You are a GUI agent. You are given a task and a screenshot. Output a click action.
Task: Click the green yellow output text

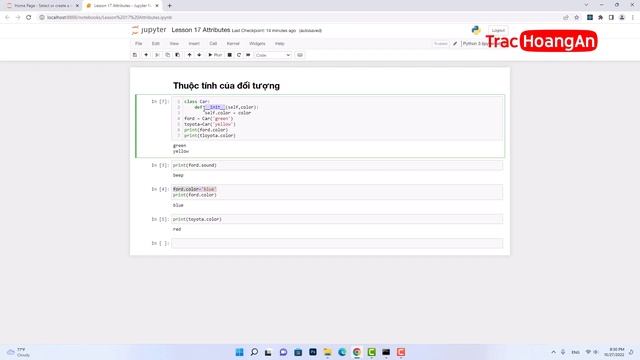pyautogui.click(x=180, y=148)
